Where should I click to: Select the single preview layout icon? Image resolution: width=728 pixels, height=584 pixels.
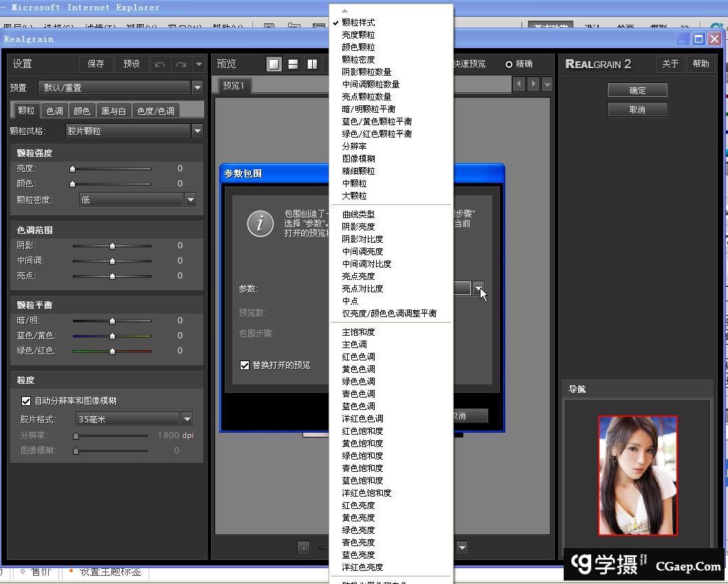[x=274, y=63]
